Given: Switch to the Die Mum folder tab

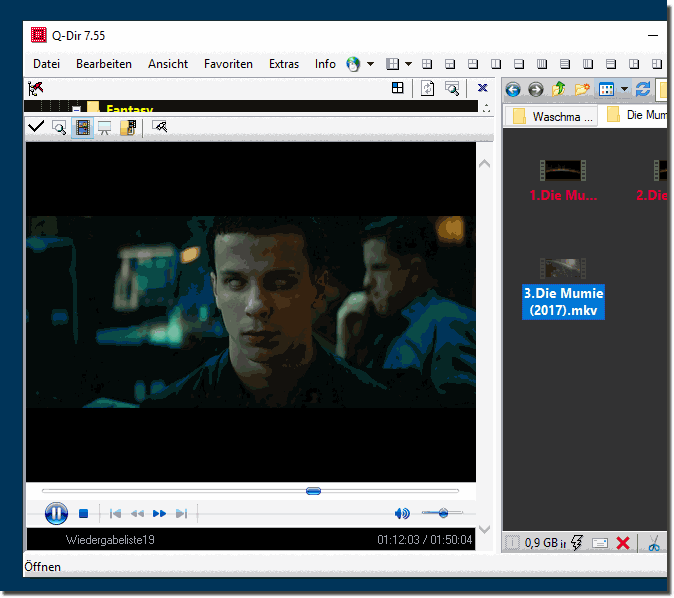Looking at the screenshot, I should click(x=635, y=115).
